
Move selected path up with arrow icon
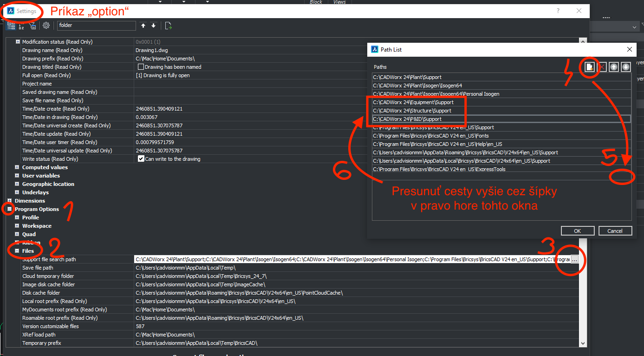614,67
